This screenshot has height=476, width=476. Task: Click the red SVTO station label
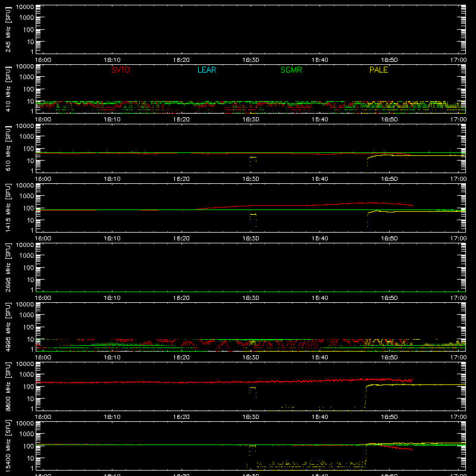click(x=121, y=70)
